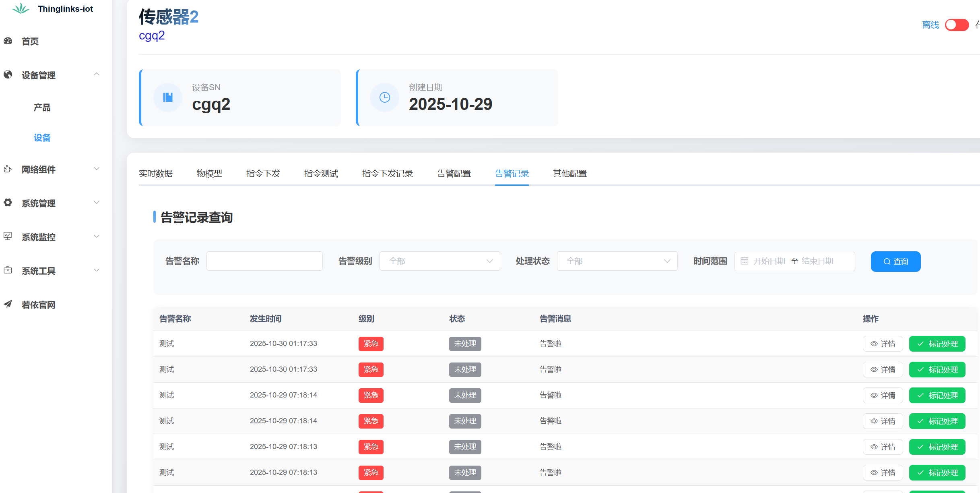The height and width of the screenshot is (493, 980).
Task: Switch to the 告警配置 tab
Action: pyautogui.click(x=454, y=174)
